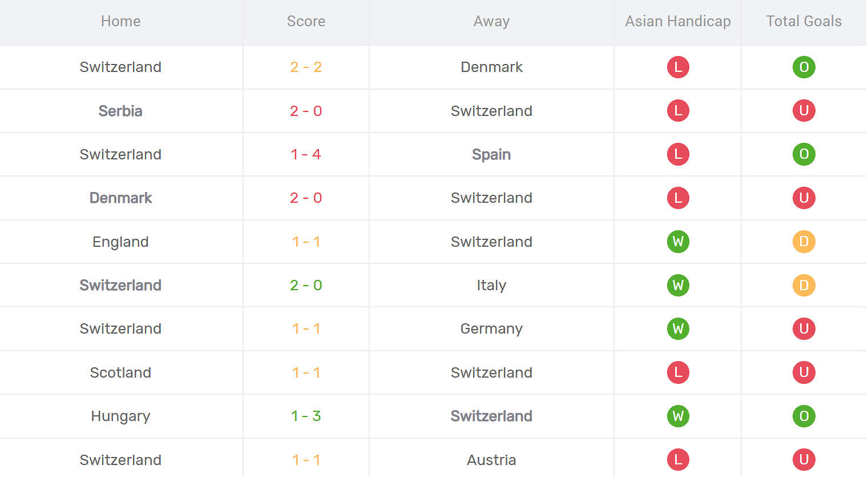Click the orange D badge in the England row
This screenshot has width=868, height=477.
point(804,241)
